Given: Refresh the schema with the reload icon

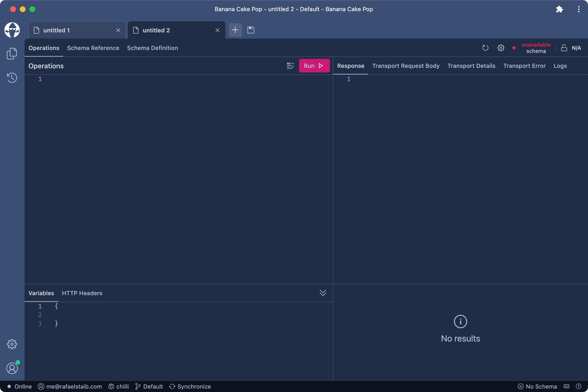Looking at the screenshot, I should click(x=485, y=48).
